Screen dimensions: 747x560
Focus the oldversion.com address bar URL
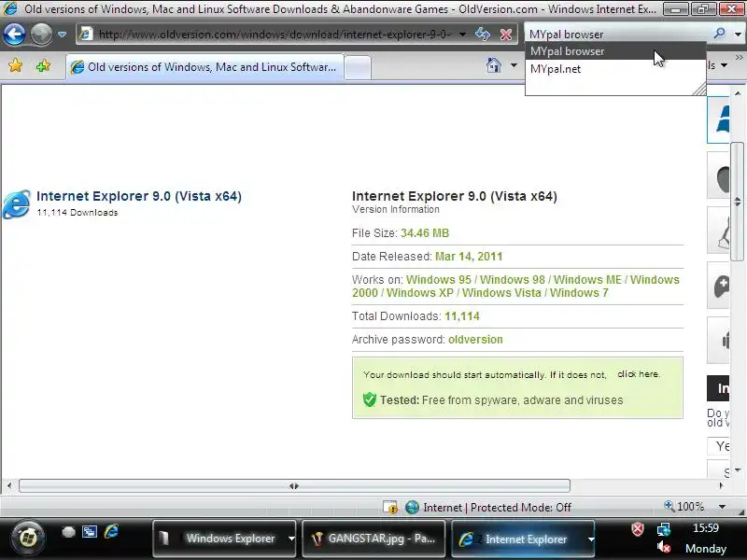pyautogui.click(x=274, y=35)
